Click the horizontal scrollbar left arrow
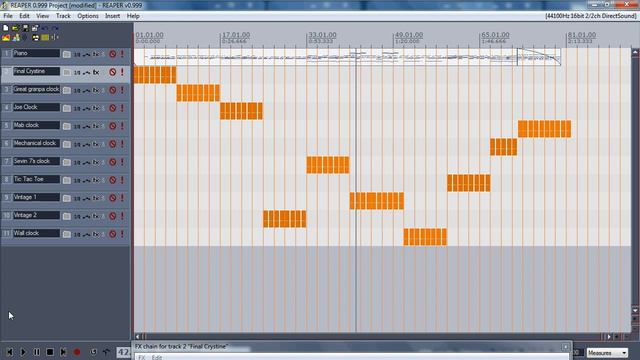The image size is (640, 360). (x=138, y=337)
